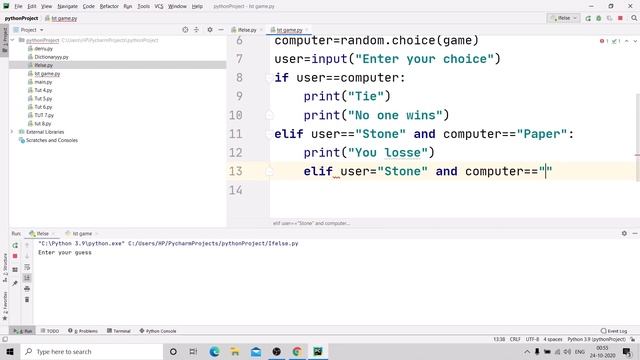Click CRLF line separator in status bar
This screenshot has width=640, height=360.
click(515, 340)
